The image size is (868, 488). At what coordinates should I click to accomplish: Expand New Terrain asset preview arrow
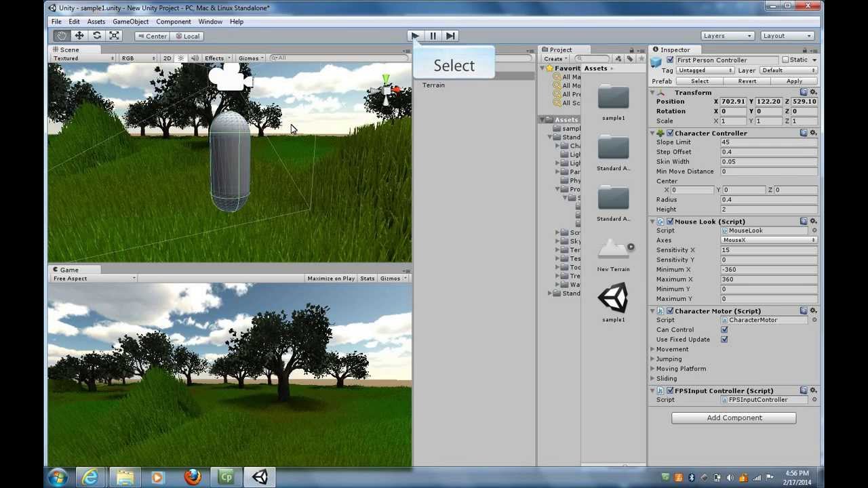pyautogui.click(x=631, y=247)
